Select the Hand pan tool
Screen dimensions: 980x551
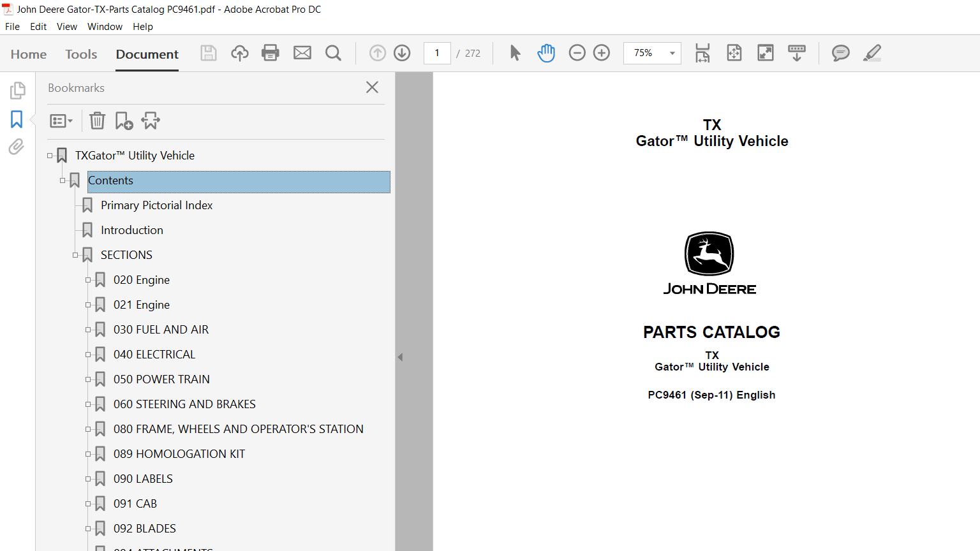(x=546, y=53)
